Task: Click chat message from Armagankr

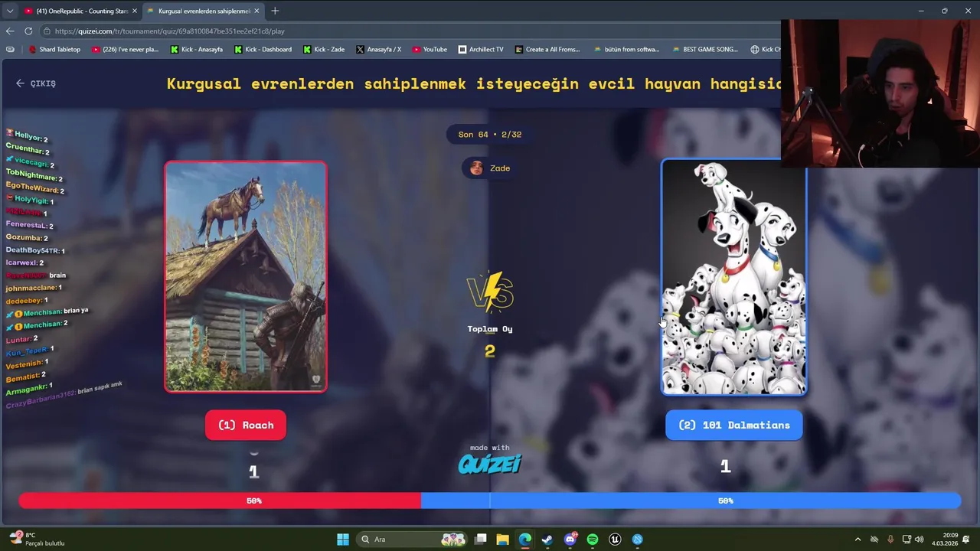Action: coord(30,390)
